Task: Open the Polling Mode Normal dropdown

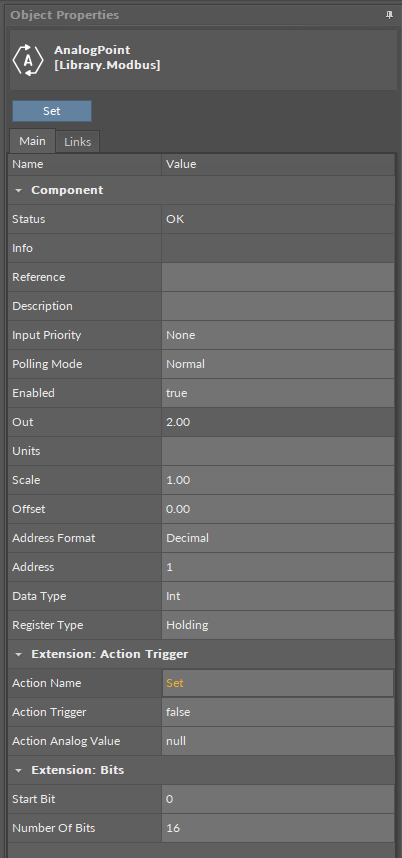Action: pos(278,364)
